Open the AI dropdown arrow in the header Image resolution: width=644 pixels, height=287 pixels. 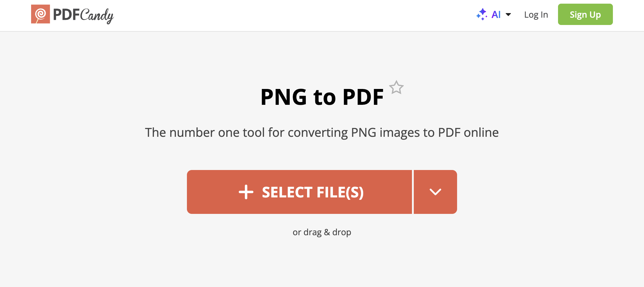(508, 15)
